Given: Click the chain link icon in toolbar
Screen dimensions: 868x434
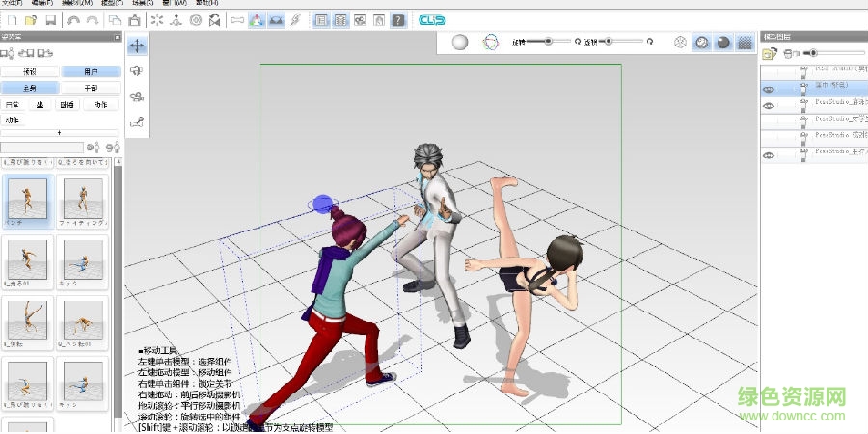Looking at the screenshot, I should [296, 20].
